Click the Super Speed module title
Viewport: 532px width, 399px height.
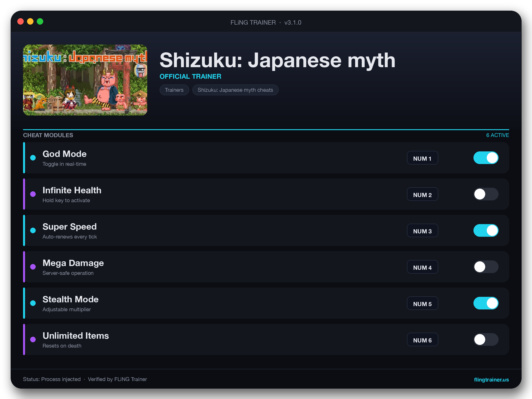click(70, 227)
